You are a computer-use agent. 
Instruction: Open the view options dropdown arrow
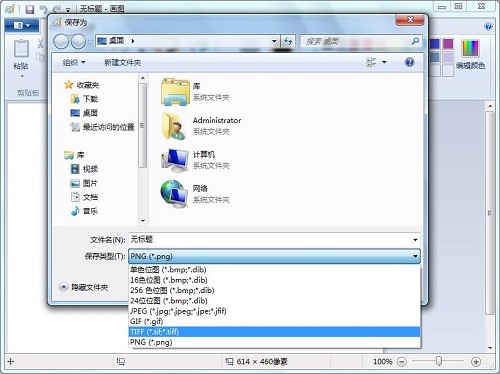(384, 62)
